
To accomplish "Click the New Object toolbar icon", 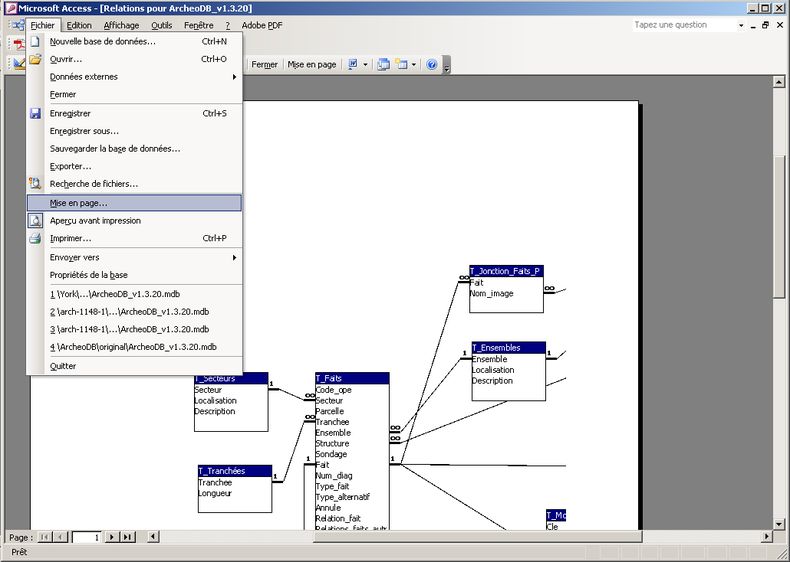I will coord(402,65).
